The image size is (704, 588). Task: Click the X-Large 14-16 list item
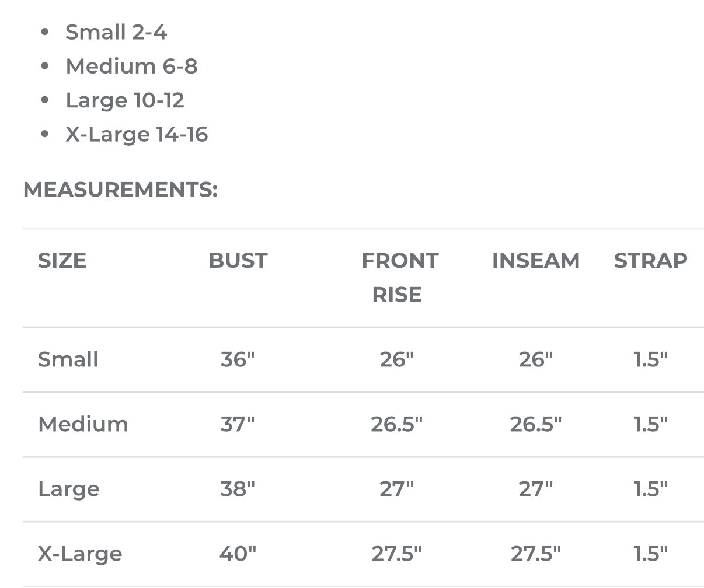click(137, 134)
